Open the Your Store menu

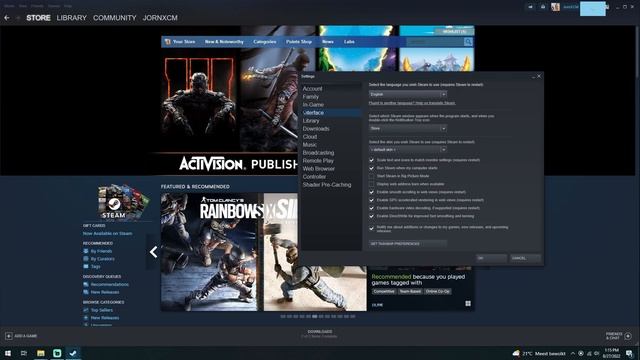point(184,42)
